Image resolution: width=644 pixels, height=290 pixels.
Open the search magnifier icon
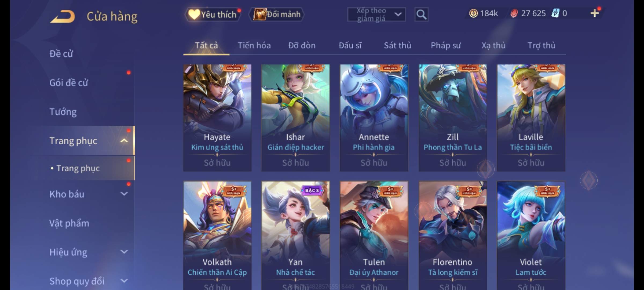[421, 15]
